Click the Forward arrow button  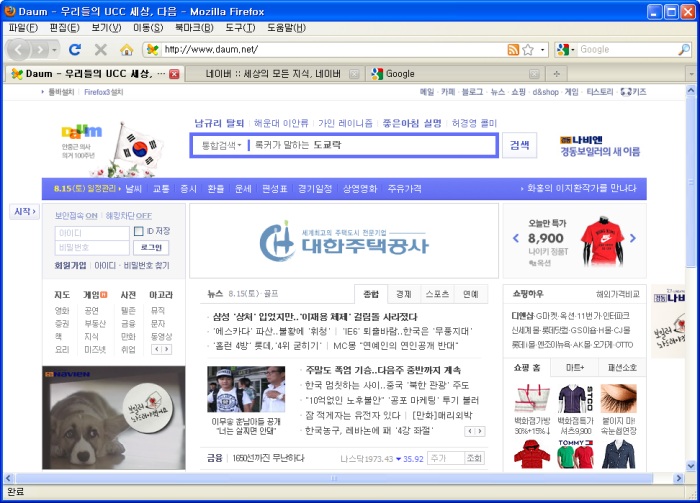pos(41,50)
